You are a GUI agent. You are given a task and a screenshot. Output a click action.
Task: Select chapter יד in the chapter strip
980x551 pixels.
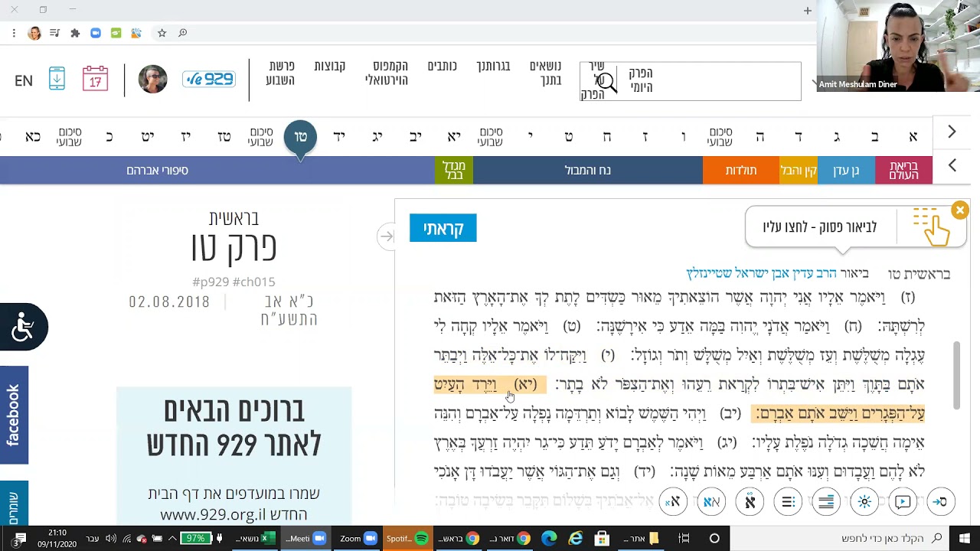pos(338,137)
